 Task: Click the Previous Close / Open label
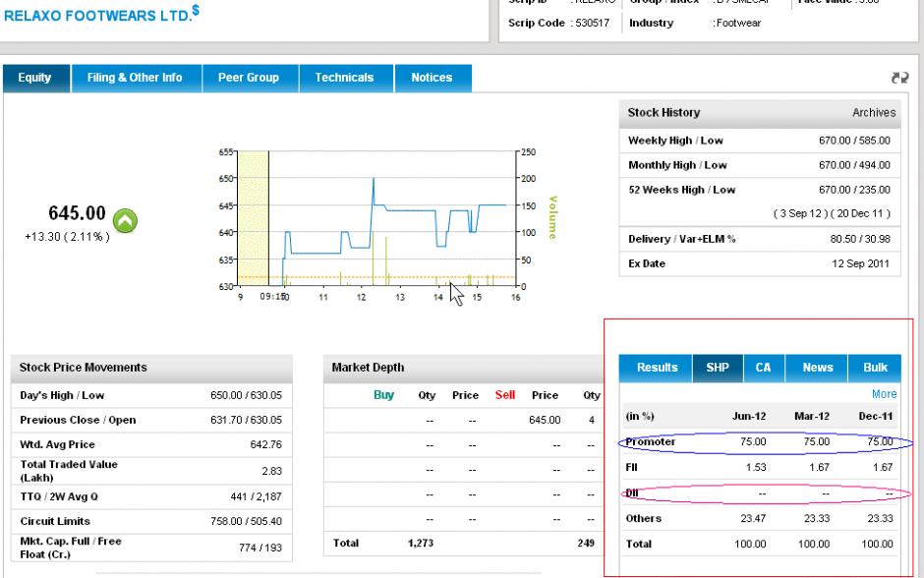click(78, 421)
